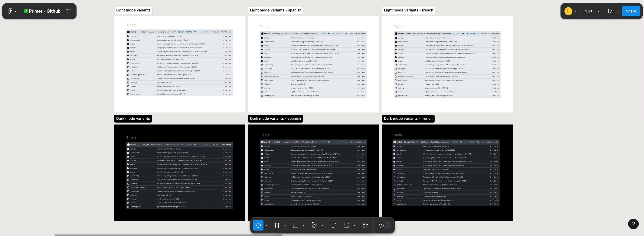Click the .nvmrc file row in Dark mode variants table

[x=180, y=203]
